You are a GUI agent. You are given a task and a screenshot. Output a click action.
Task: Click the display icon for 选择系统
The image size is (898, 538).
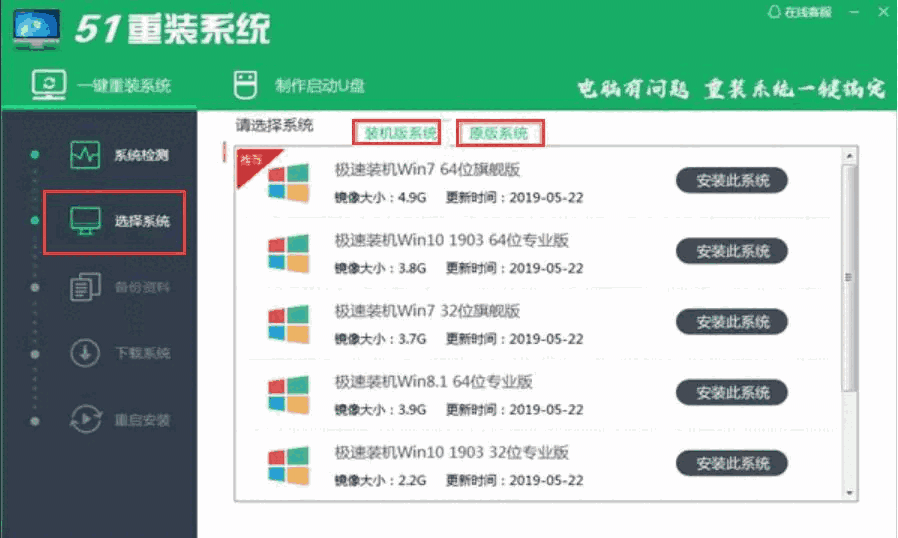85,221
